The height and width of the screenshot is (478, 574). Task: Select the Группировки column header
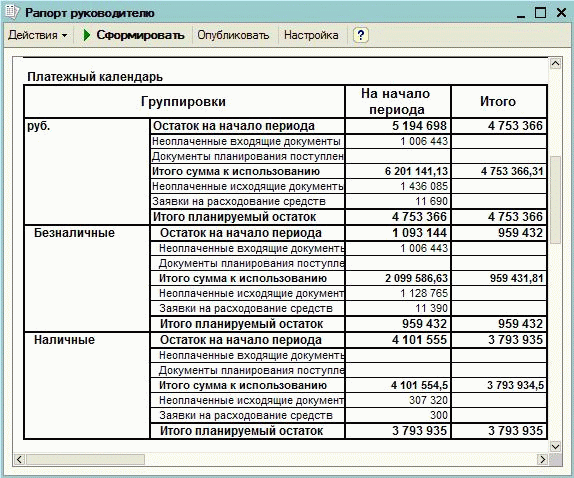click(184, 101)
